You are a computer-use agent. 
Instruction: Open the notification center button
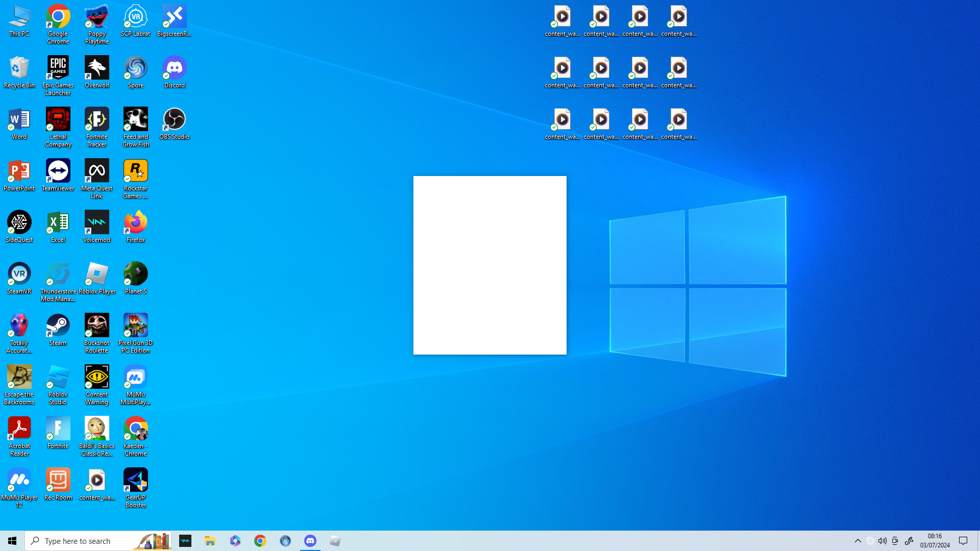(964, 541)
